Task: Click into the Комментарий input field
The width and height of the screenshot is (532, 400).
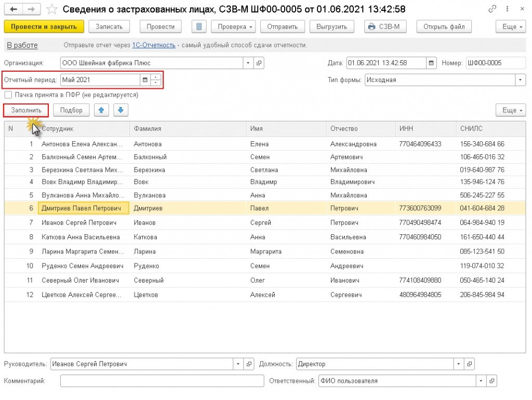Action: [x=162, y=381]
